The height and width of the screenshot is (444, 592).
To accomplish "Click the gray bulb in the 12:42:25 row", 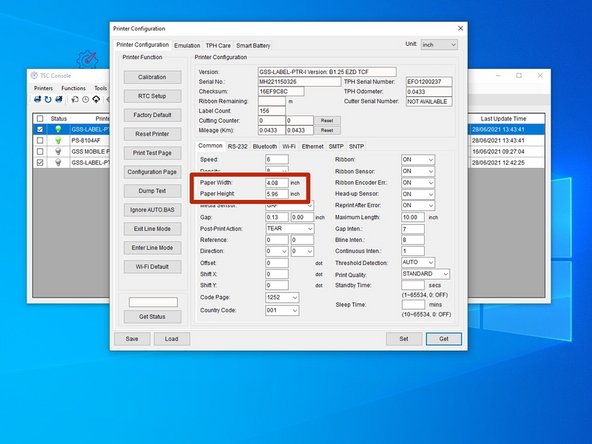I will 58,162.
